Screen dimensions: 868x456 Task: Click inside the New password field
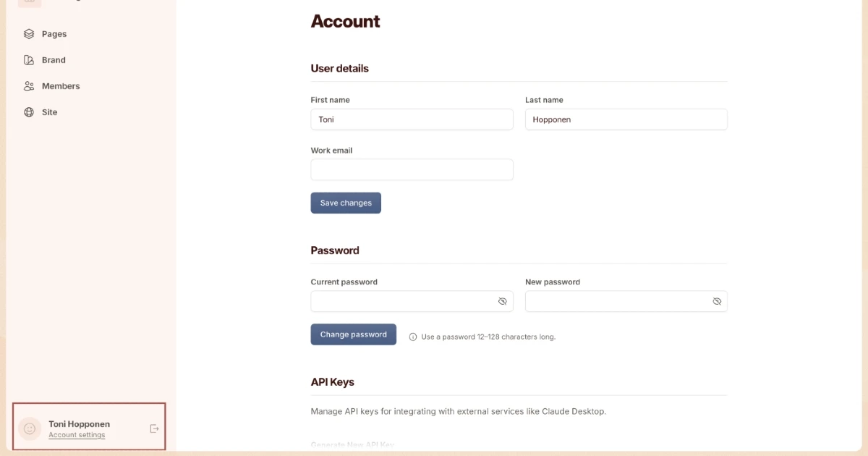615,301
